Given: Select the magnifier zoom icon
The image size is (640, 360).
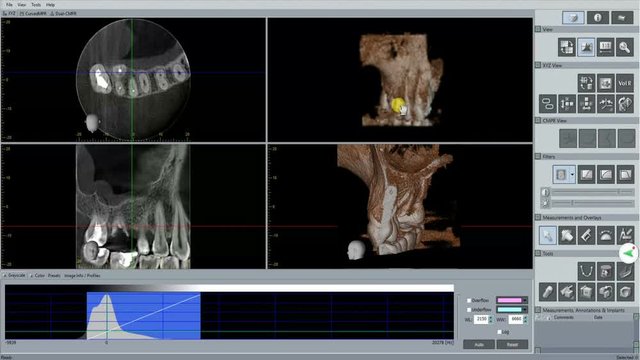Looking at the screenshot, I should click(x=624, y=47).
